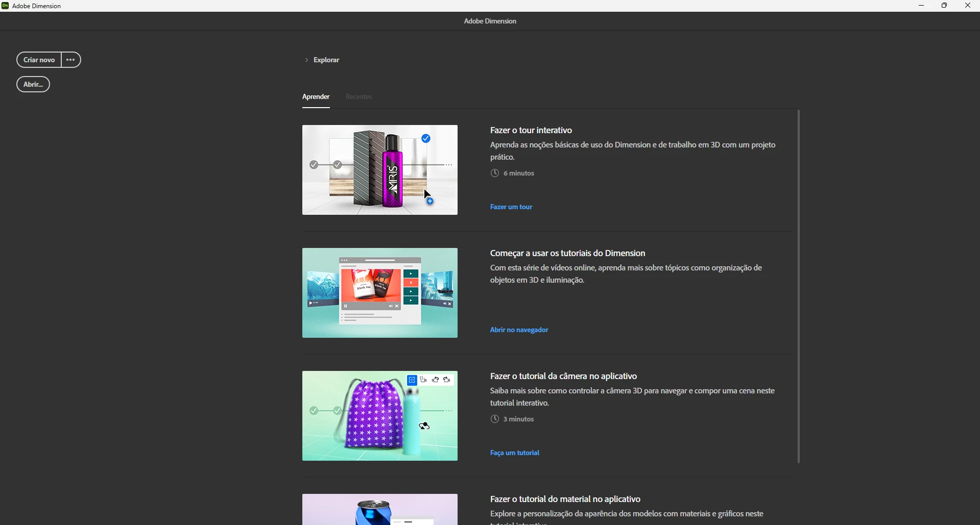980x525 pixels.
Task: Open the interactive tour thumbnail with the Miris bottle
Action: click(x=380, y=170)
